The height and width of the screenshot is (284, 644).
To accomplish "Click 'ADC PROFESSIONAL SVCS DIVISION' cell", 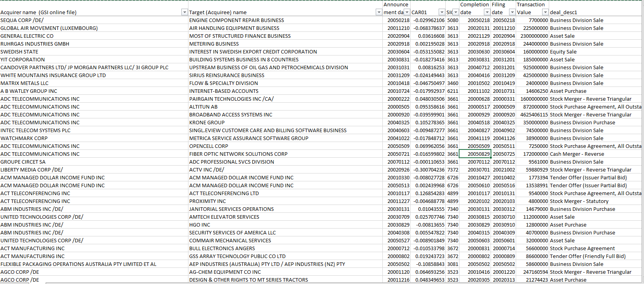I will pyautogui.click(x=285, y=162).
